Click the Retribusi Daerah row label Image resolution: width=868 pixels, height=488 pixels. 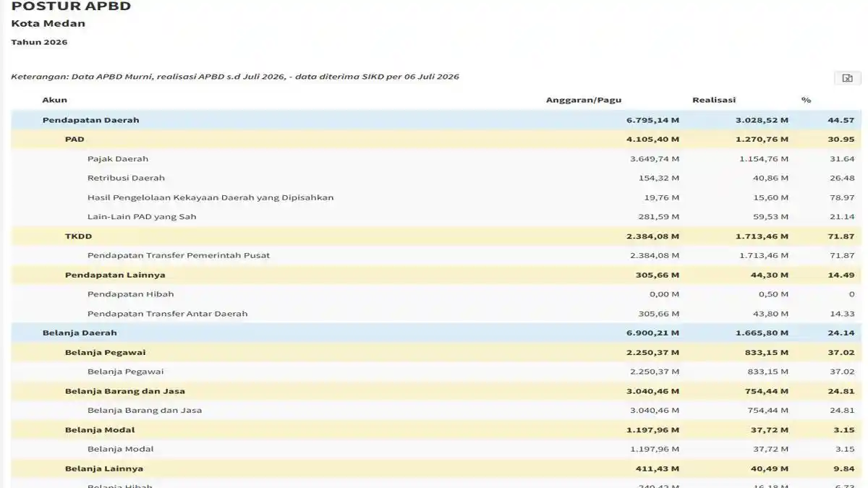(x=126, y=178)
